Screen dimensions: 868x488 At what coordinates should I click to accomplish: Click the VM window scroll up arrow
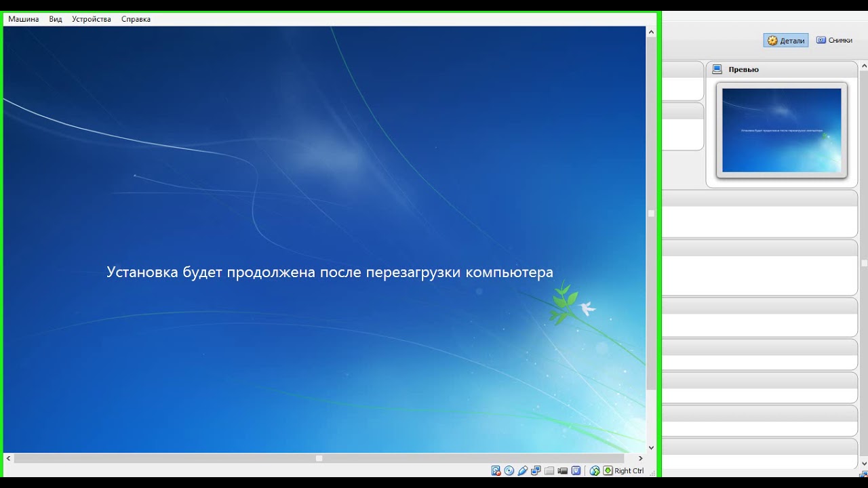pyautogui.click(x=651, y=32)
